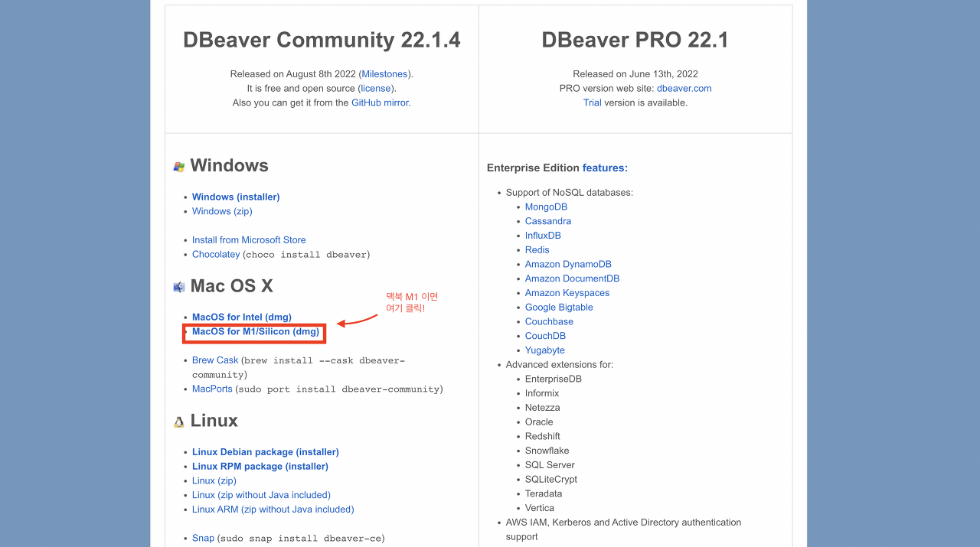Open the Google Bigtable link
This screenshot has height=547, width=980.
pyautogui.click(x=559, y=308)
